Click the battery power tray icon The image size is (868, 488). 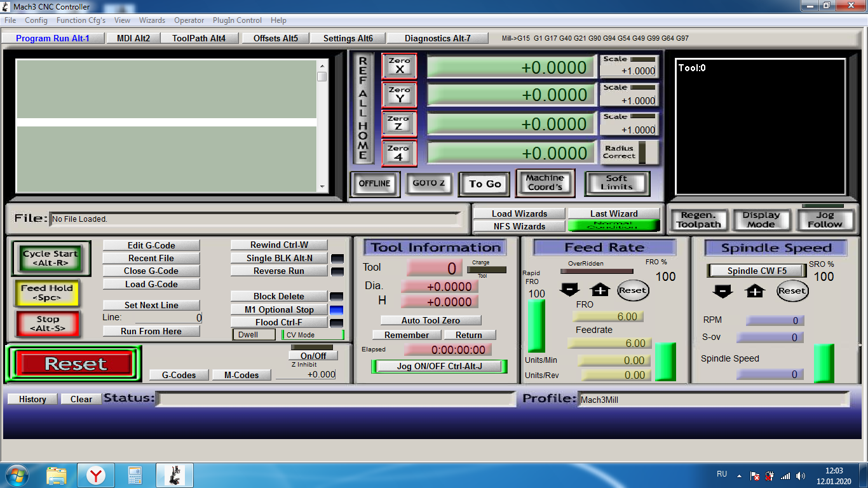coord(770,476)
